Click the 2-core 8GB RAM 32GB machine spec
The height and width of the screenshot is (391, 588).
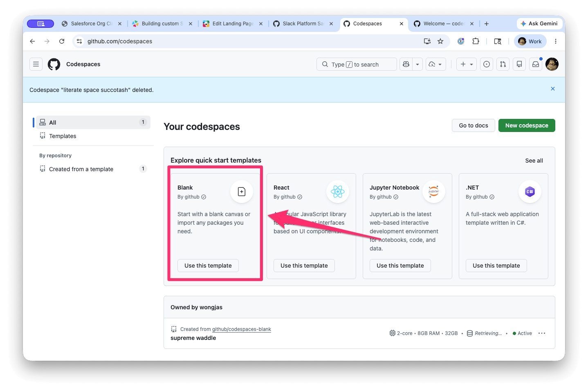click(x=424, y=333)
